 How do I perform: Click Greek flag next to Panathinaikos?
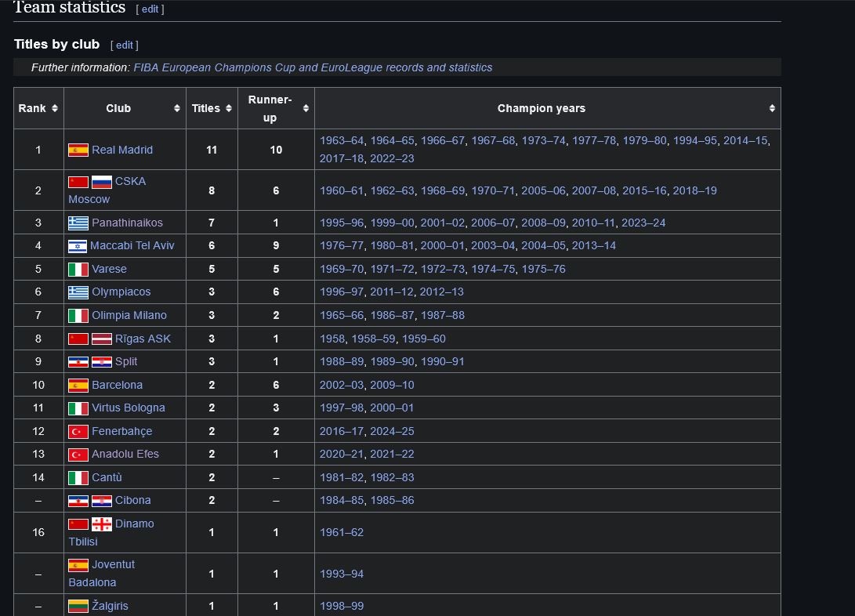pos(78,223)
